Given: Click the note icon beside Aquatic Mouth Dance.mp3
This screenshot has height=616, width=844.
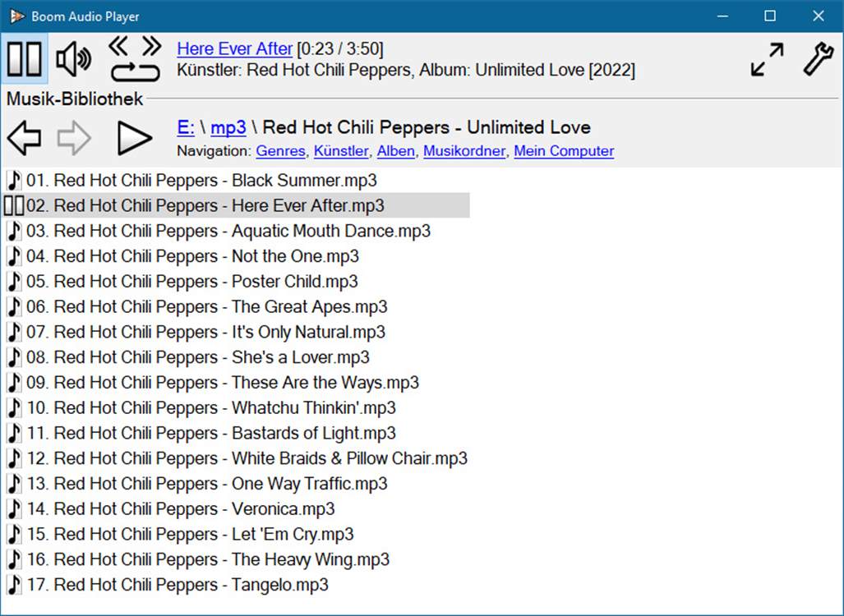Looking at the screenshot, I should coord(15,231).
